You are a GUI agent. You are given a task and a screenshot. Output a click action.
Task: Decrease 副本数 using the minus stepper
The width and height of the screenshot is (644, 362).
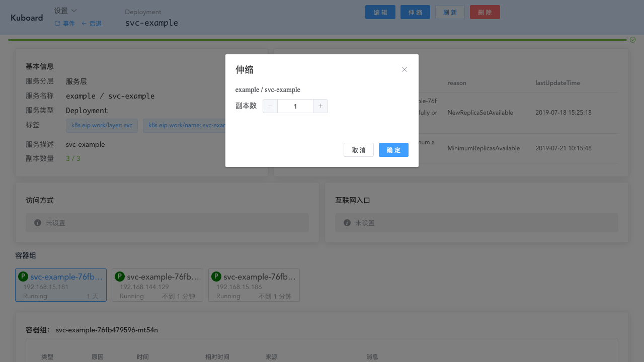click(270, 106)
